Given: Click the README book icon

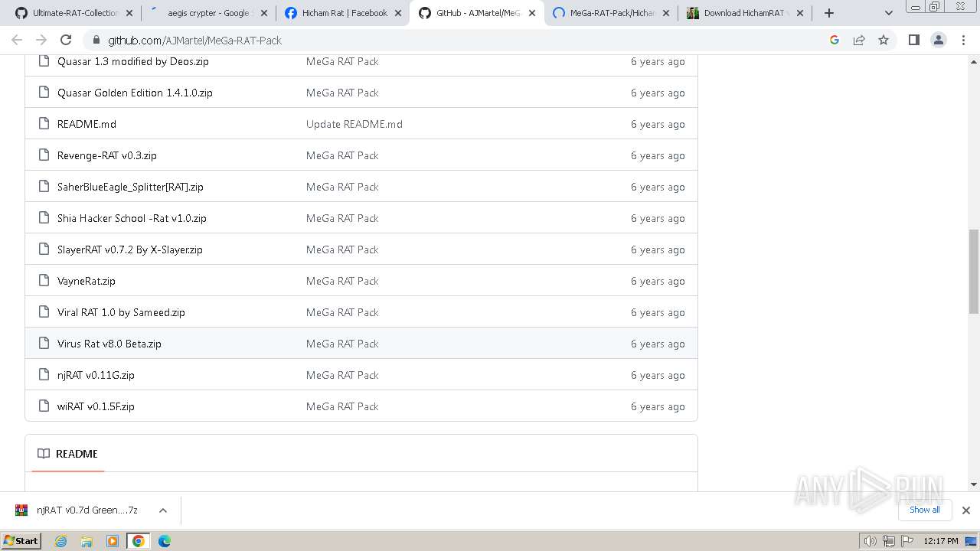Looking at the screenshot, I should coord(44,454).
